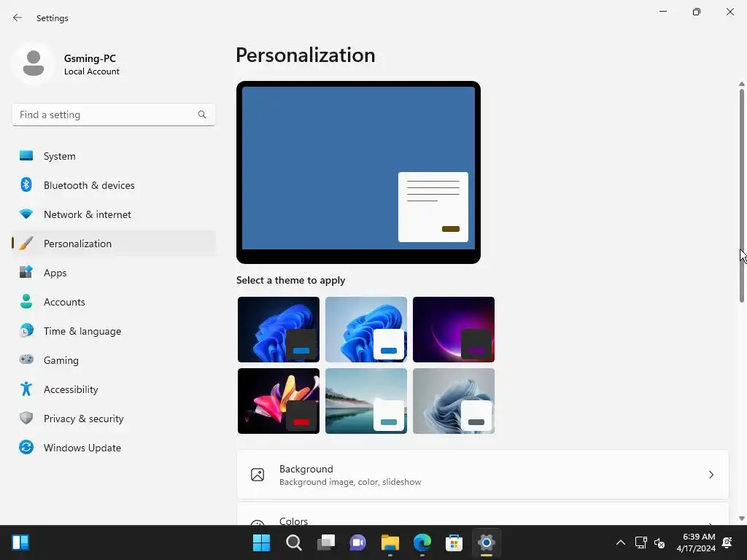Image resolution: width=747 pixels, height=560 pixels.
Task: Click the Gaming controller icon
Action: click(x=26, y=359)
